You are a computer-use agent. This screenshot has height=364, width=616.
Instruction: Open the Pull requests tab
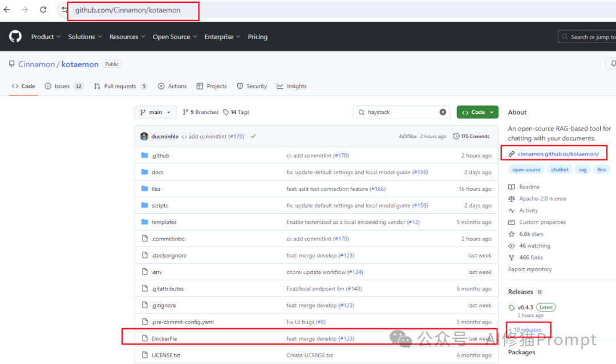pos(120,86)
